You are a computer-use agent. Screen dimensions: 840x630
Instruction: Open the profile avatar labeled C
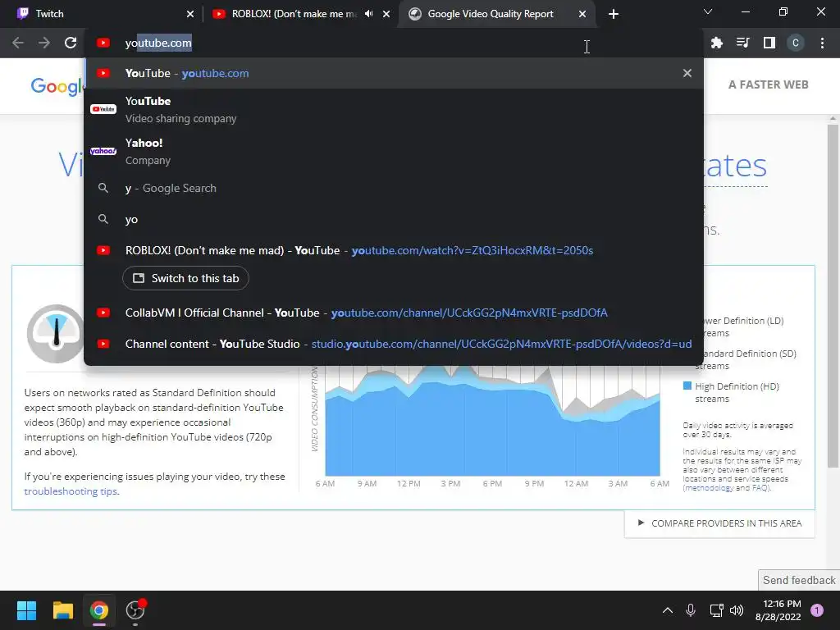coord(795,43)
